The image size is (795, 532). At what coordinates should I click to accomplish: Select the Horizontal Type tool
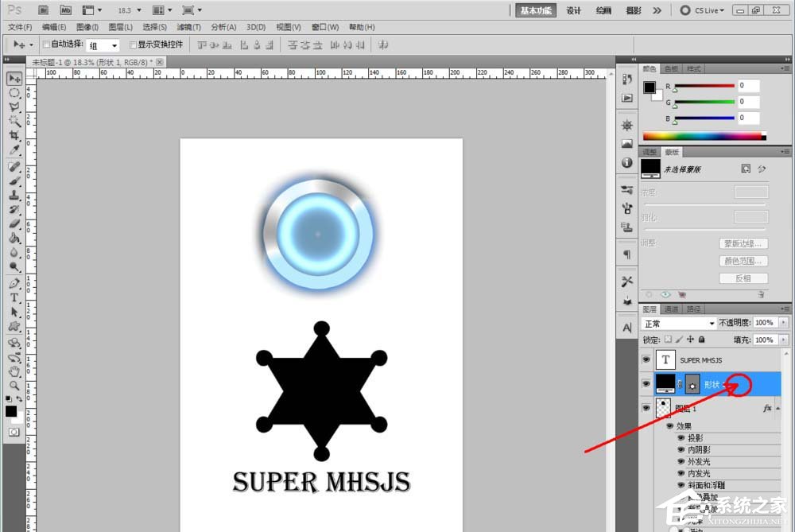pyautogui.click(x=14, y=297)
